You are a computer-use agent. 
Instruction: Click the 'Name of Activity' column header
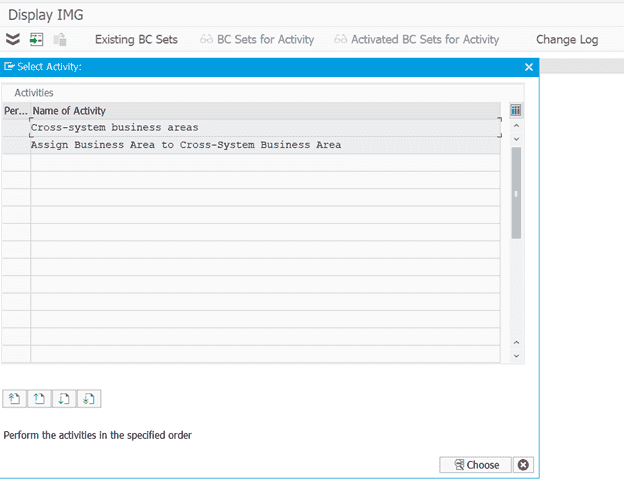coord(69,111)
